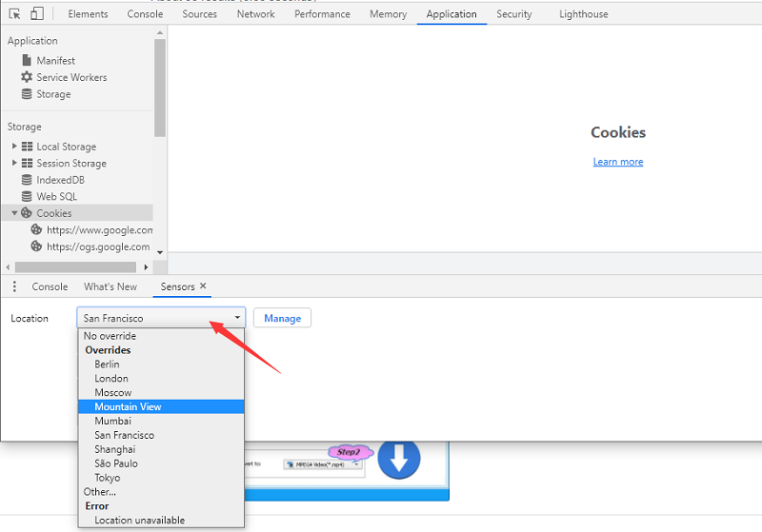Select the Service Workers gear icon
This screenshot has height=532, width=762.
[x=27, y=77]
